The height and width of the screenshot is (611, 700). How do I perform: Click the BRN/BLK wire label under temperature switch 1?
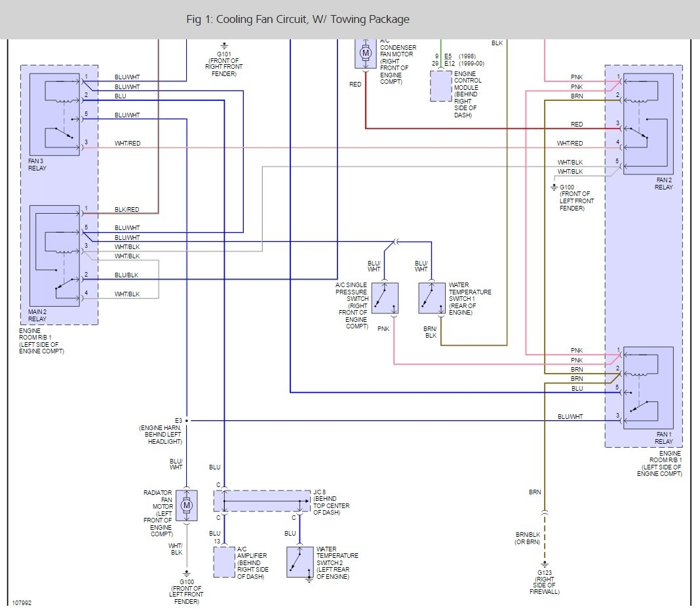[431, 332]
